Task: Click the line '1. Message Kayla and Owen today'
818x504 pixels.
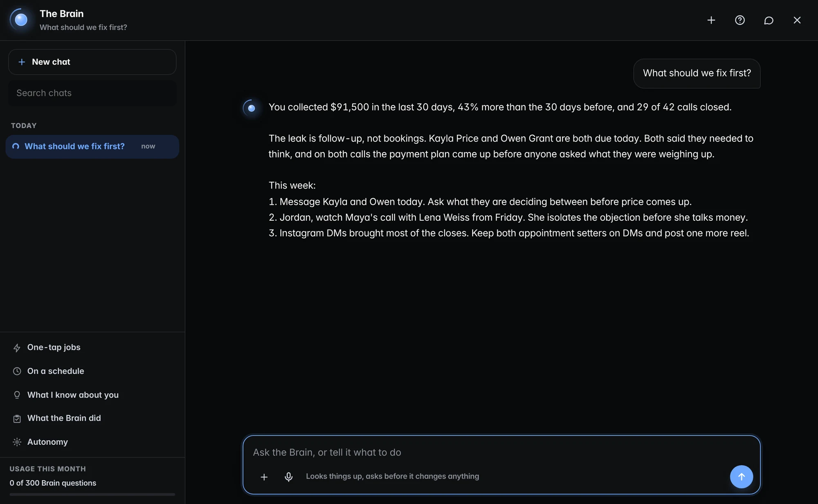Action: (x=480, y=202)
